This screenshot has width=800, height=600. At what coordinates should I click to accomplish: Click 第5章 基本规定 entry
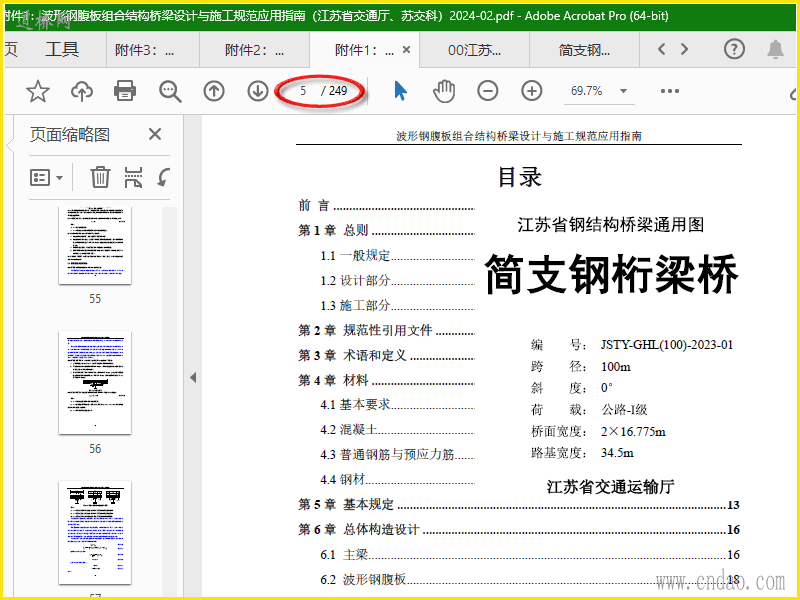(519, 505)
